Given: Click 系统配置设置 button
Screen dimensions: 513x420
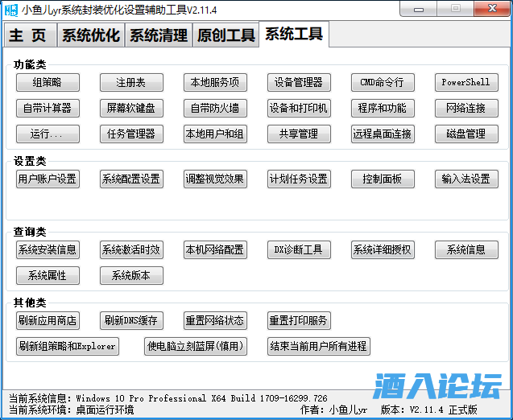Looking at the screenshot, I should pos(131,179).
